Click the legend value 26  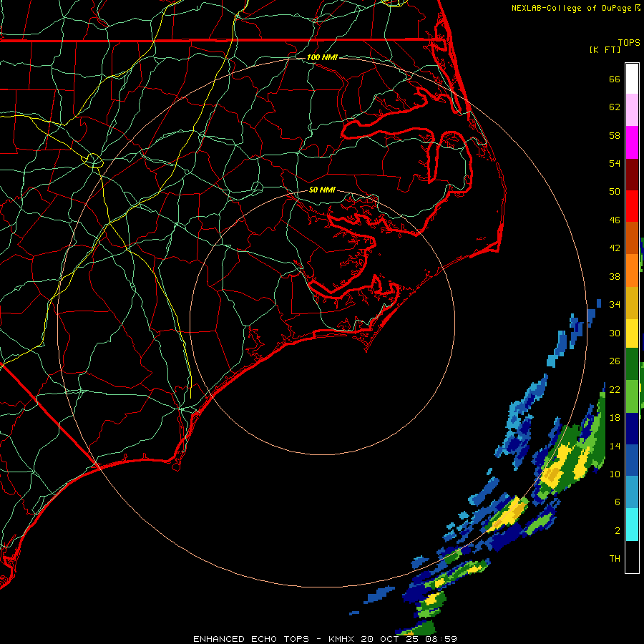(x=615, y=361)
